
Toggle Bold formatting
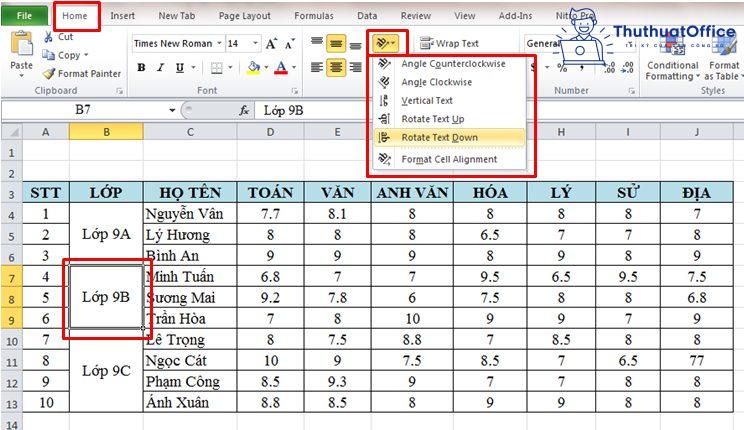(x=141, y=67)
